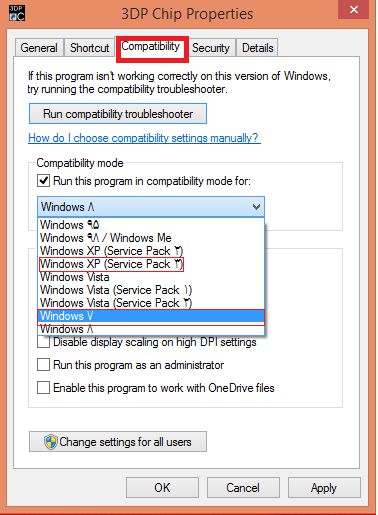Enable this program to work with OneDrive files
The height and width of the screenshot is (515, 378).
coord(43,388)
